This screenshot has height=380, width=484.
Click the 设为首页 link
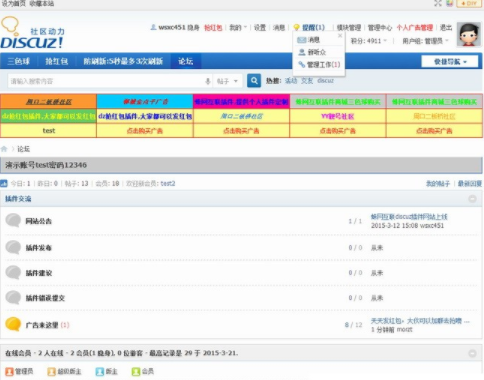[x=13, y=3]
